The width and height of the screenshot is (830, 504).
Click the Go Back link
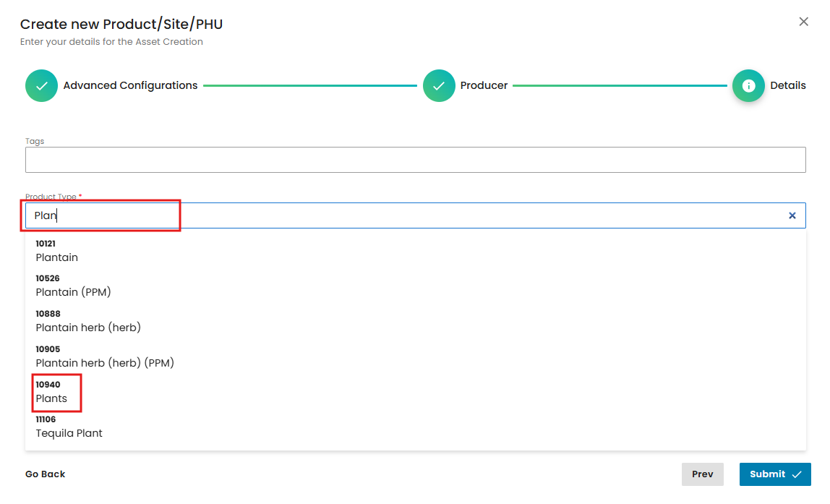point(45,474)
